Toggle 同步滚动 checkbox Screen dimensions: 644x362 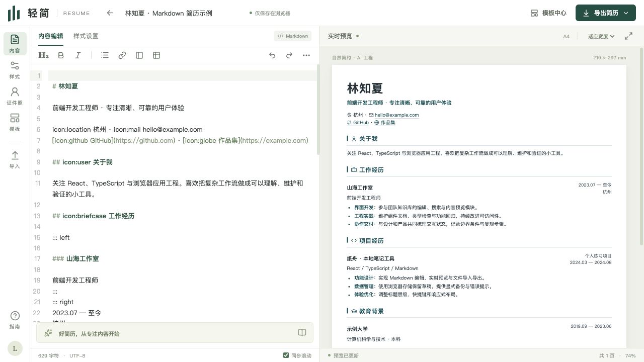286,355
